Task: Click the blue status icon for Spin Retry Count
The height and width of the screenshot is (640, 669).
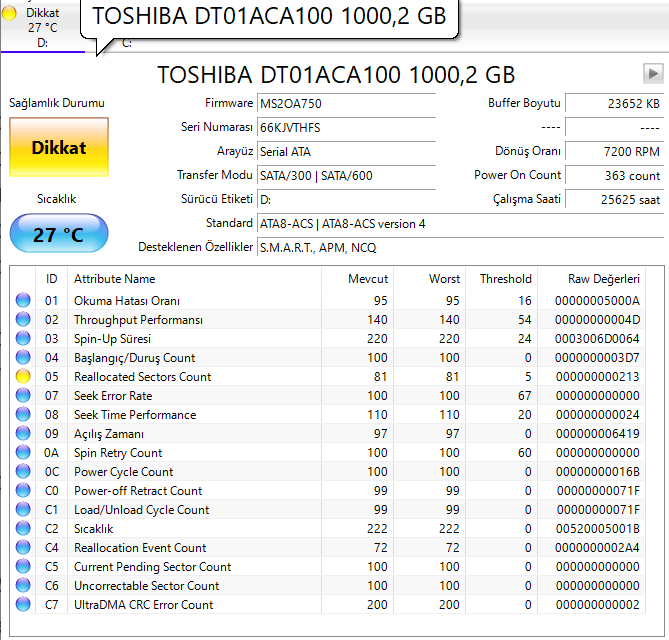Action: (x=23, y=452)
